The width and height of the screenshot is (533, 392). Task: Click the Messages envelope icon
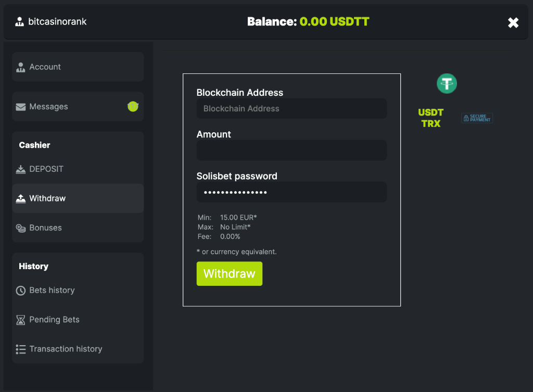point(21,107)
